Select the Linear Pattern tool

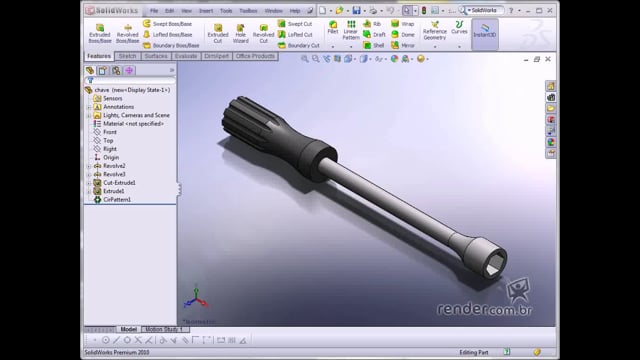351,30
